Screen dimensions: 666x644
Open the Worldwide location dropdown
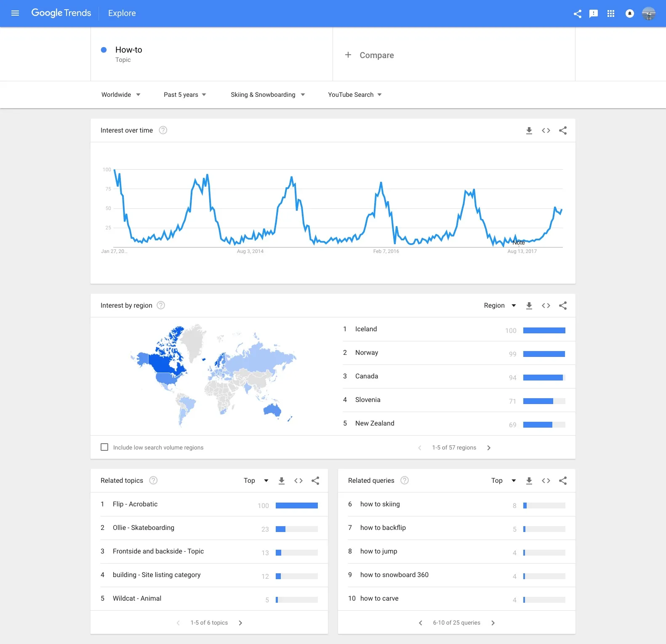(x=121, y=95)
